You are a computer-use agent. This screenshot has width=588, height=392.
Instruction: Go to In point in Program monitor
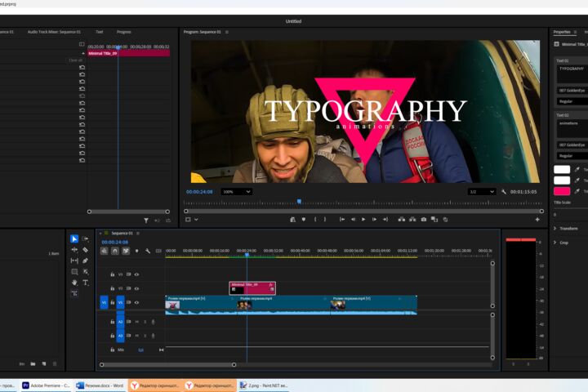click(x=342, y=220)
